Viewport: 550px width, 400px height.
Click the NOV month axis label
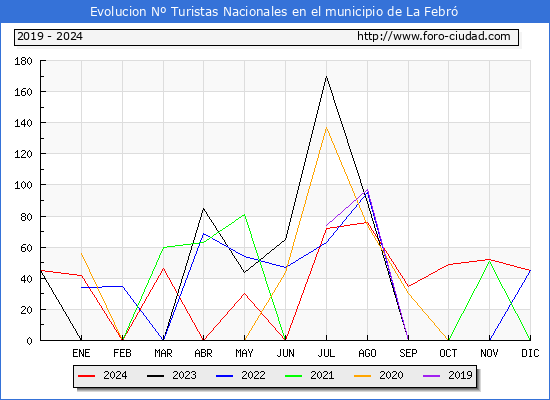point(489,353)
